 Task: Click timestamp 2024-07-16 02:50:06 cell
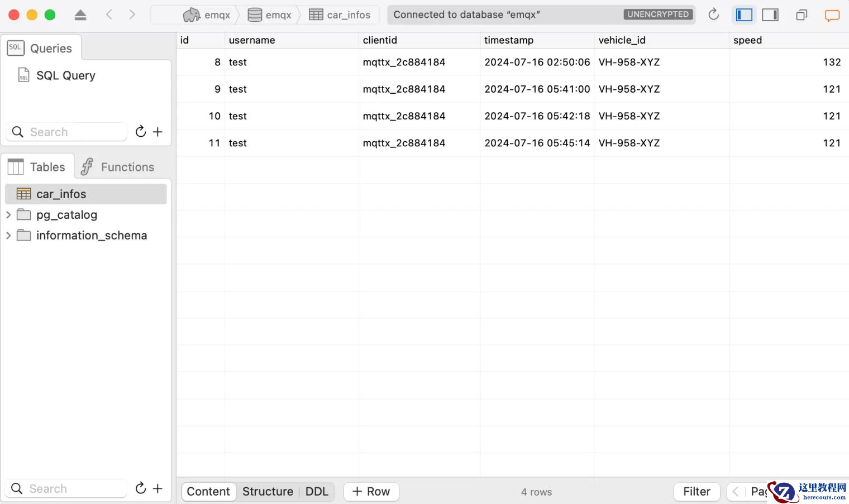(x=537, y=62)
